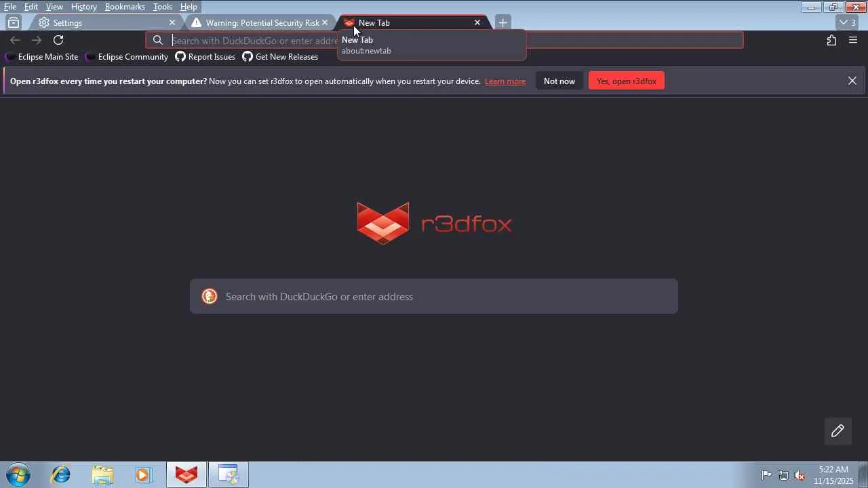Select the r3dfox taskbar button
This screenshot has width=868, height=488.
186,474
